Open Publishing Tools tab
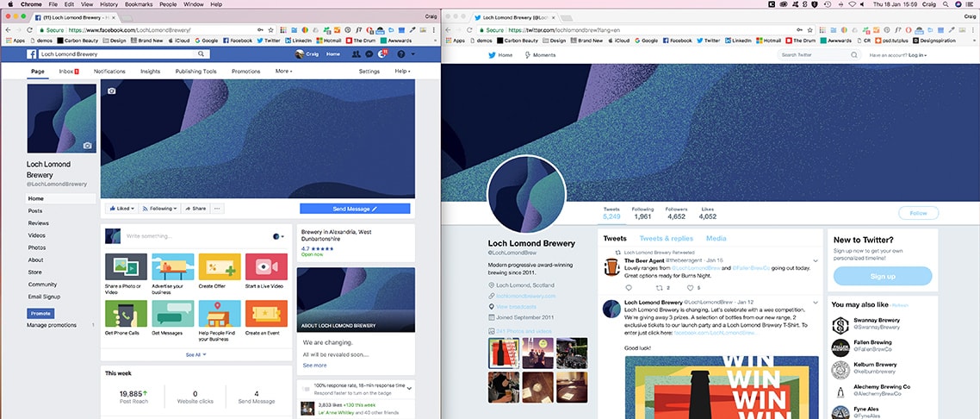 [196, 72]
